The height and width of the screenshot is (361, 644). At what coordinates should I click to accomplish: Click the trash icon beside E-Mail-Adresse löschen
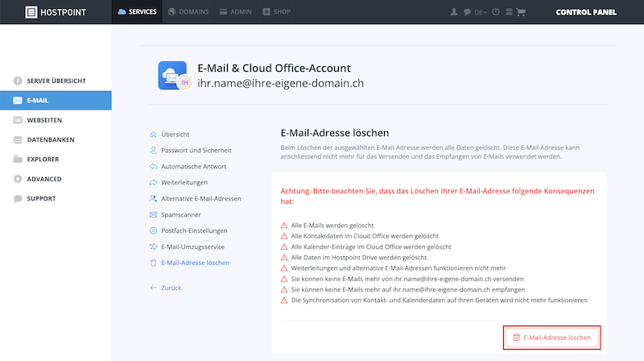pos(153,263)
